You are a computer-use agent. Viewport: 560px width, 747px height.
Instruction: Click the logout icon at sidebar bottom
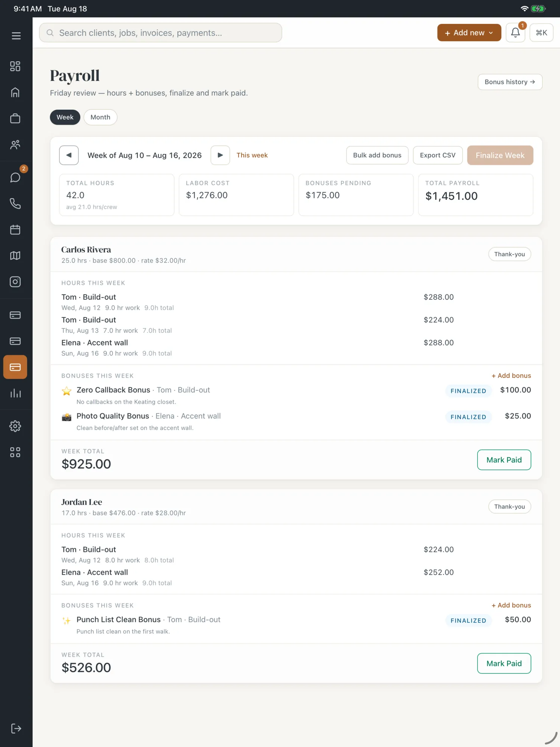16,728
